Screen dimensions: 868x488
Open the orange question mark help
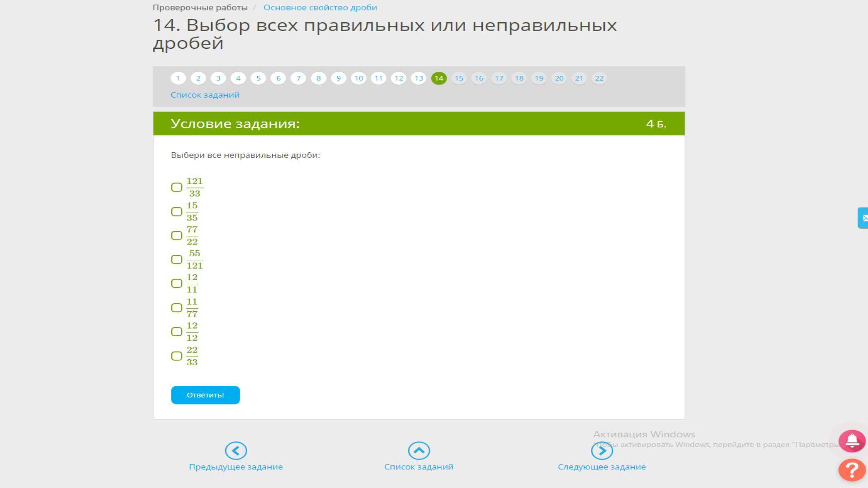click(852, 470)
